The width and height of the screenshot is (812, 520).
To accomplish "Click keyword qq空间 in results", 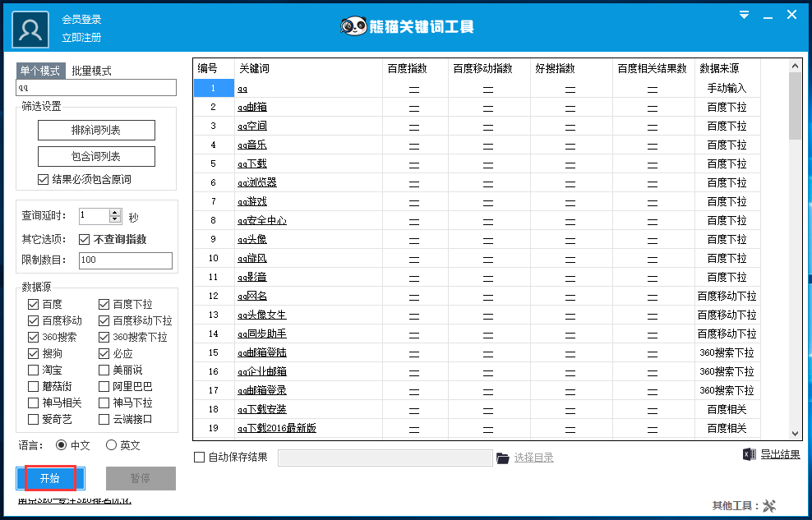I will click(x=252, y=127).
